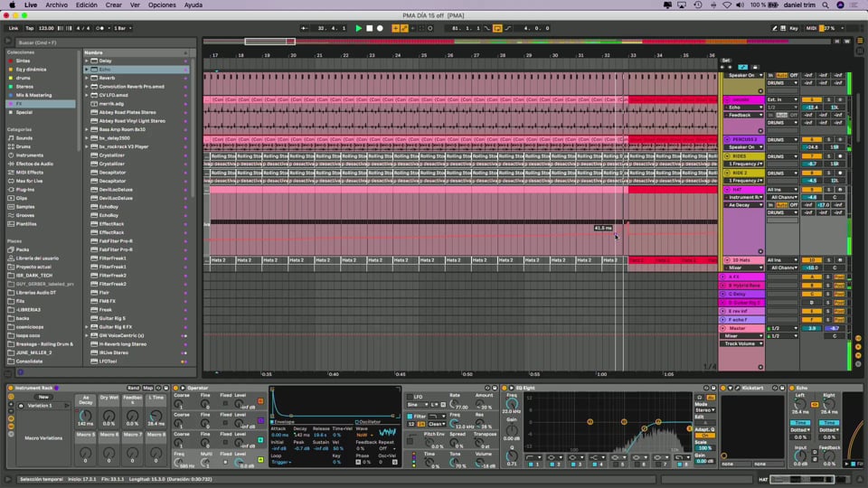Toggle the metronome button
Image resolution: width=868 pixels, height=488 pixels.
[100, 28]
